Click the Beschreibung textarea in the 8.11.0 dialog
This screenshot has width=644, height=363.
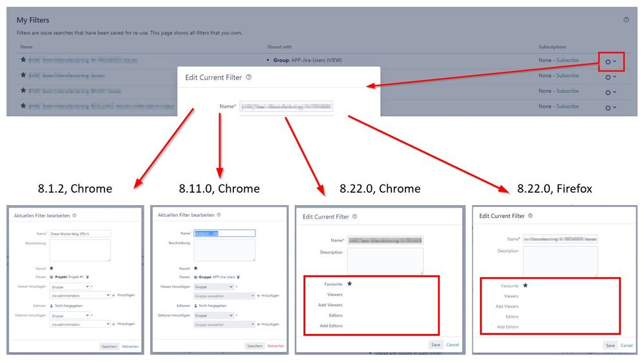point(224,250)
